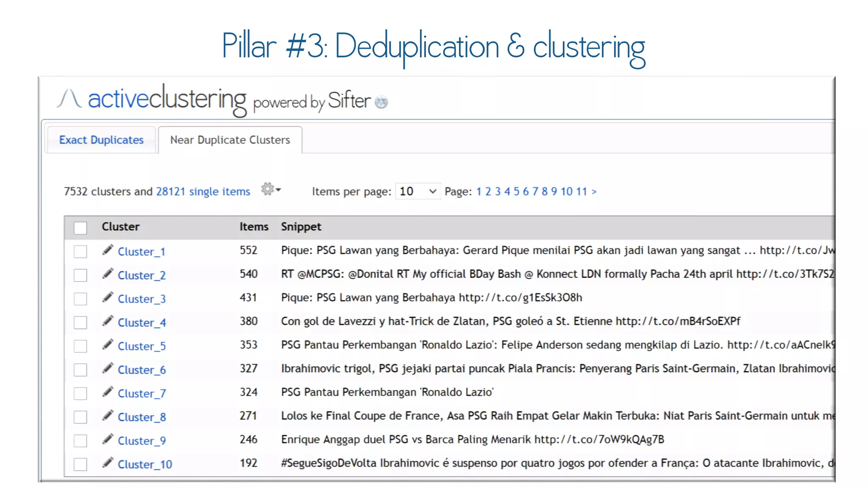The width and height of the screenshot is (868, 488).
Task: Click item count 552 for Cluster_1
Action: [248, 250]
